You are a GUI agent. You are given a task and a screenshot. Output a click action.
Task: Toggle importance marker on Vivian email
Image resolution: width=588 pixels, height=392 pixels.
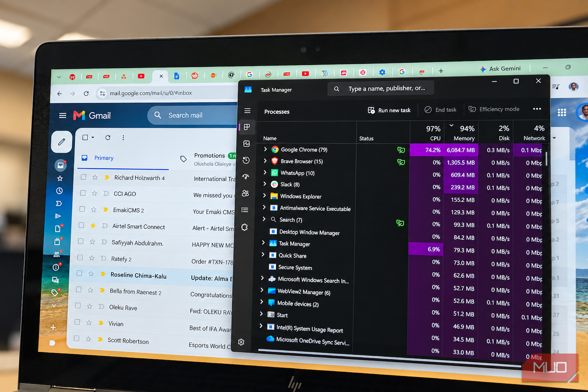[x=101, y=323]
